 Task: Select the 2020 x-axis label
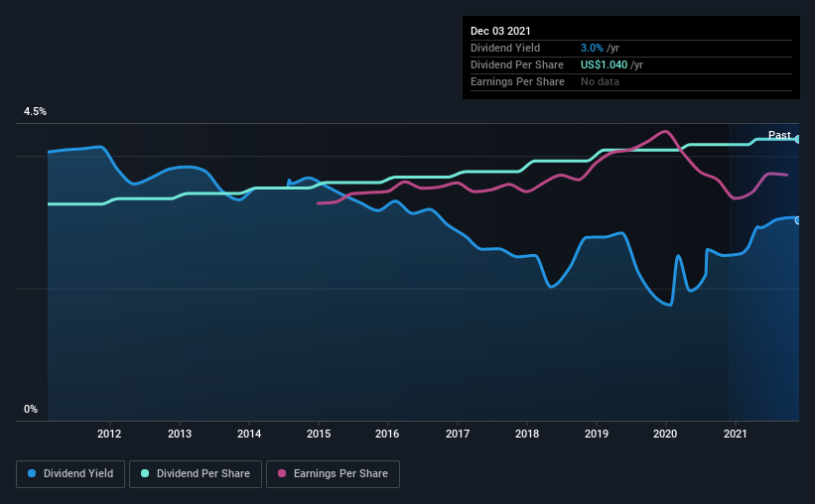coord(665,434)
